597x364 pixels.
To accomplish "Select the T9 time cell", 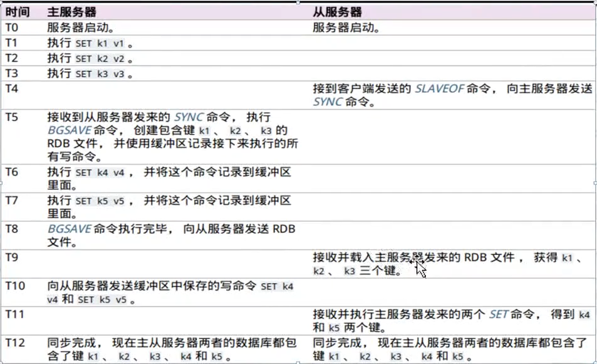I will [12, 257].
